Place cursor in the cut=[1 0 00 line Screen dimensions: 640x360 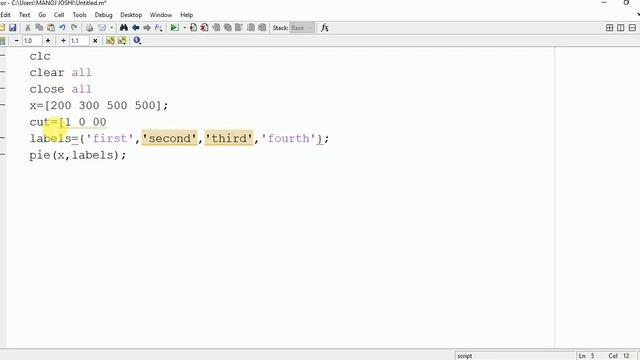click(x=68, y=122)
